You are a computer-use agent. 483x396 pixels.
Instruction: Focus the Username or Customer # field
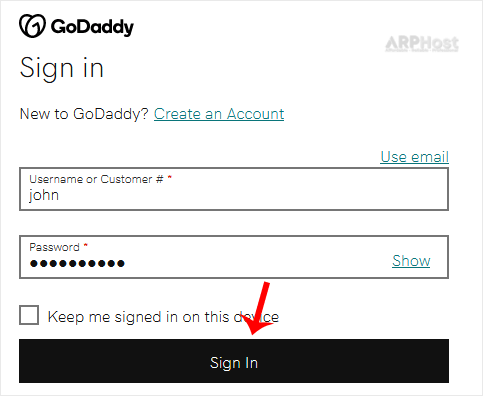234,189
